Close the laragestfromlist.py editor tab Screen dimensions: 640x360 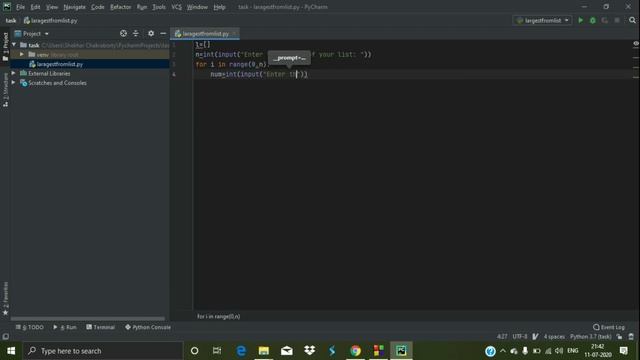pyautogui.click(x=234, y=33)
